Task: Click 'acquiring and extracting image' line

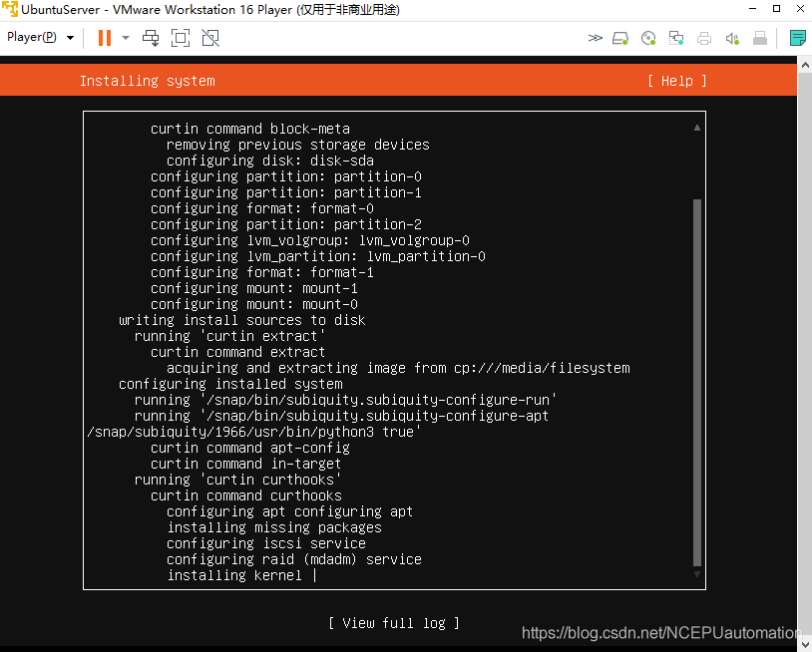Action: tap(398, 368)
